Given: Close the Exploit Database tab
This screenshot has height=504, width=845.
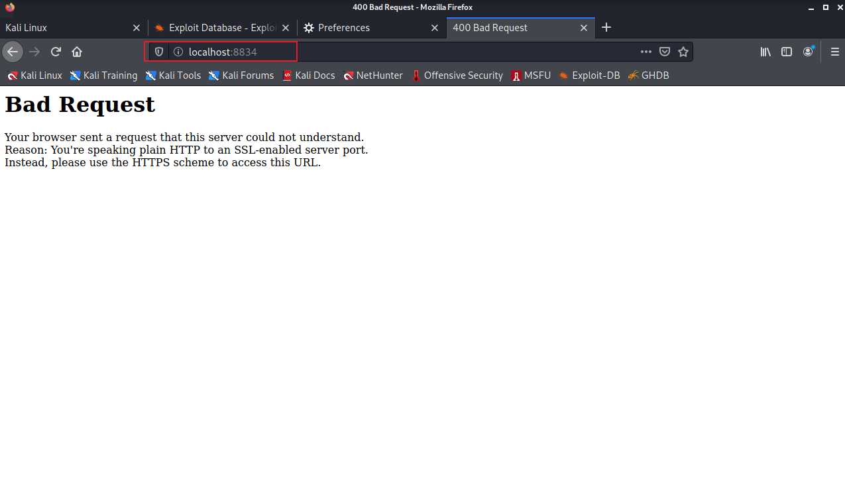Looking at the screenshot, I should click(x=286, y=28).
